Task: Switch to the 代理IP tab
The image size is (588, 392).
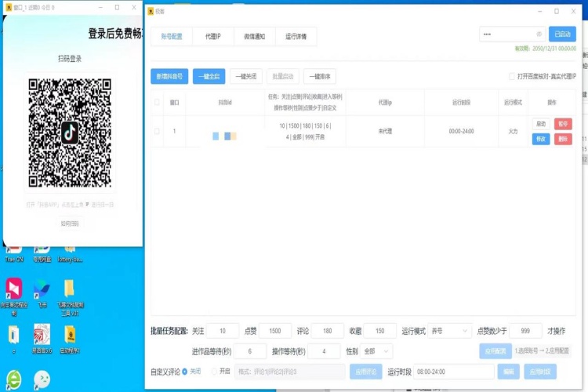Action: pyautogui.click(x=213, y=36)
